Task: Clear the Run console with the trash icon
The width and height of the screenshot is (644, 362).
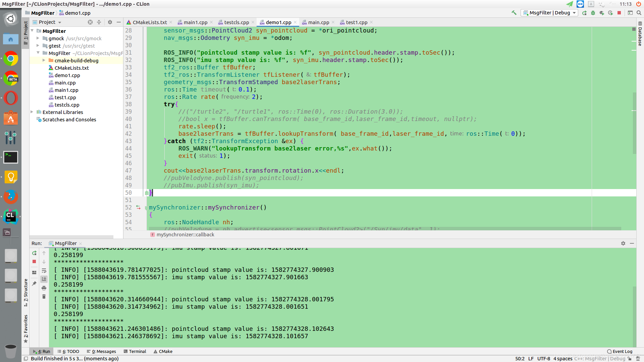Action: [44, 296]
